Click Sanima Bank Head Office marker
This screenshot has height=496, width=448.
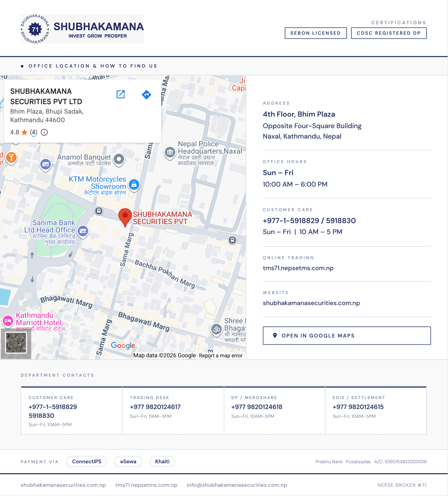pyautogui.click(x=83, y=231)
